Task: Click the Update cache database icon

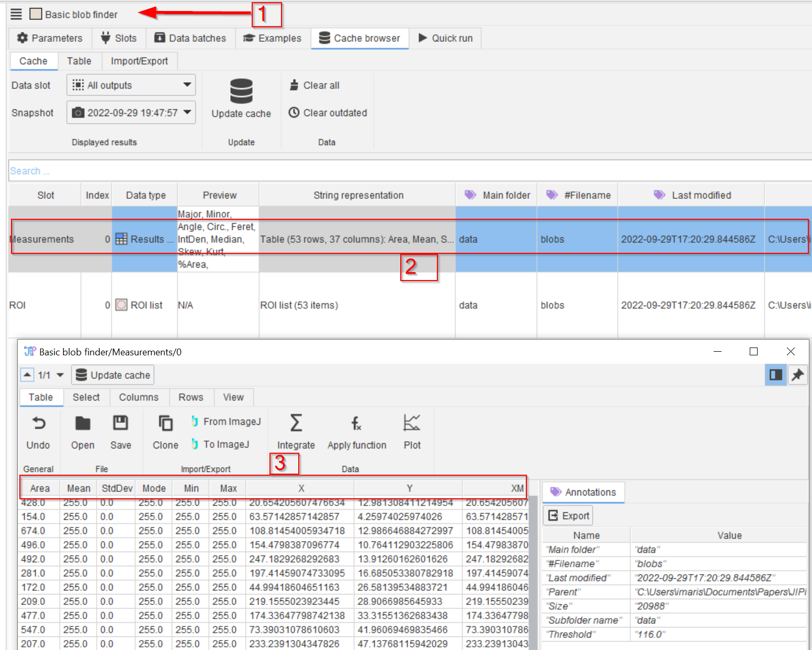Action: tap(241, 92)
